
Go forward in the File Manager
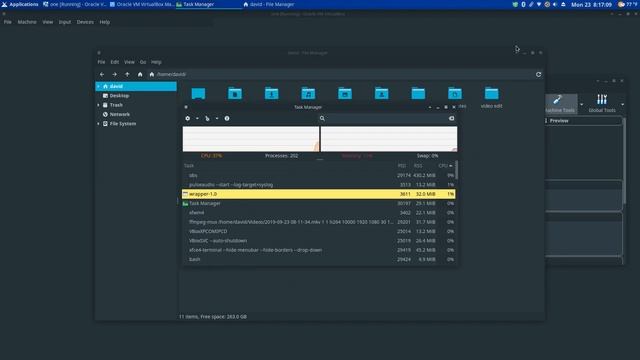(115, 74)
